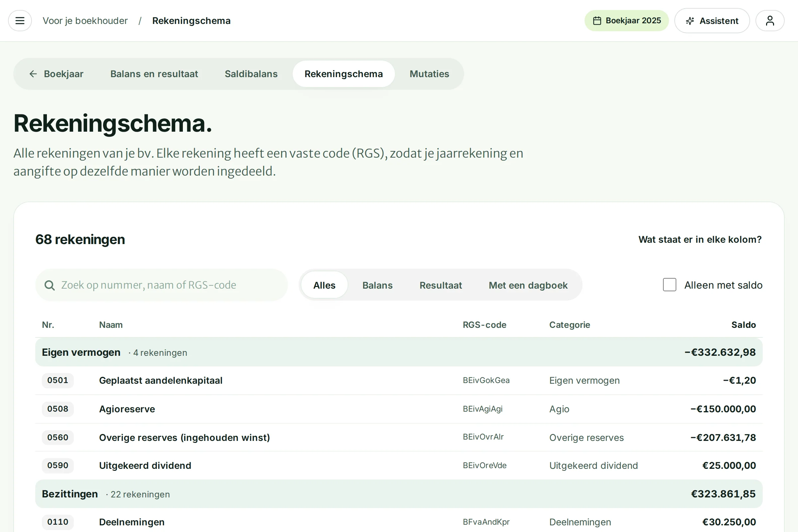Open Overige reserves (ingehouden winst)
798x532 pixels.
point(185,438)
